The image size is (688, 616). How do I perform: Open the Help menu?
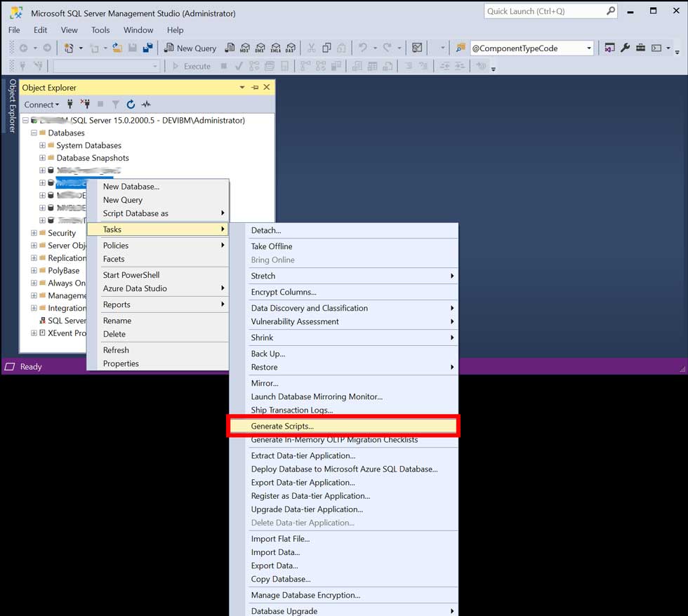pyautogui.click(x=175, y=29)
